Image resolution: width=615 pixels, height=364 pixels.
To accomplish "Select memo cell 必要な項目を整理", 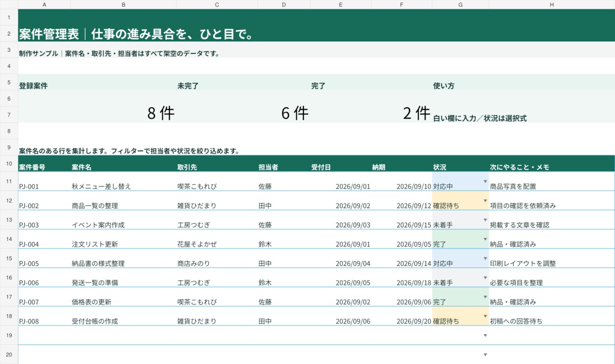I will coord(552,278).
